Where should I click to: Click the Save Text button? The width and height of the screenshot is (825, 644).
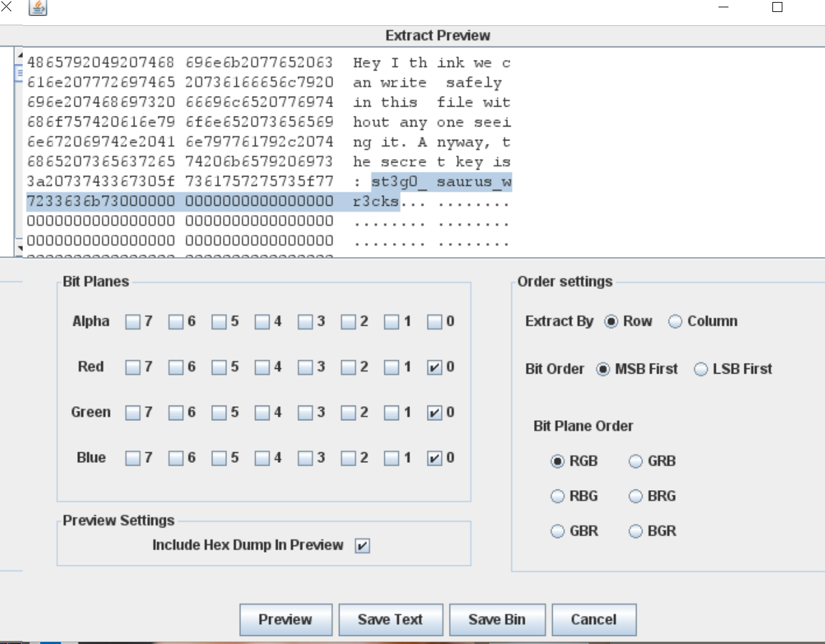390,620
